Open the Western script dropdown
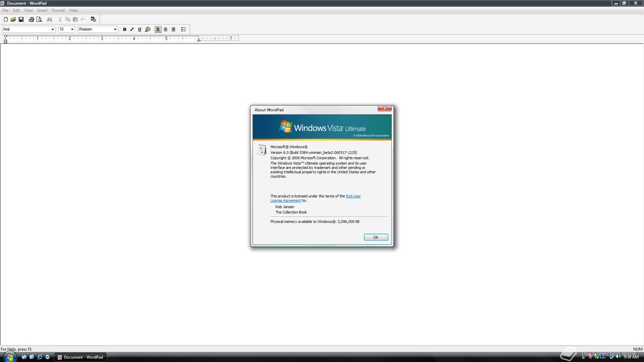 click(x=115, y=29)
